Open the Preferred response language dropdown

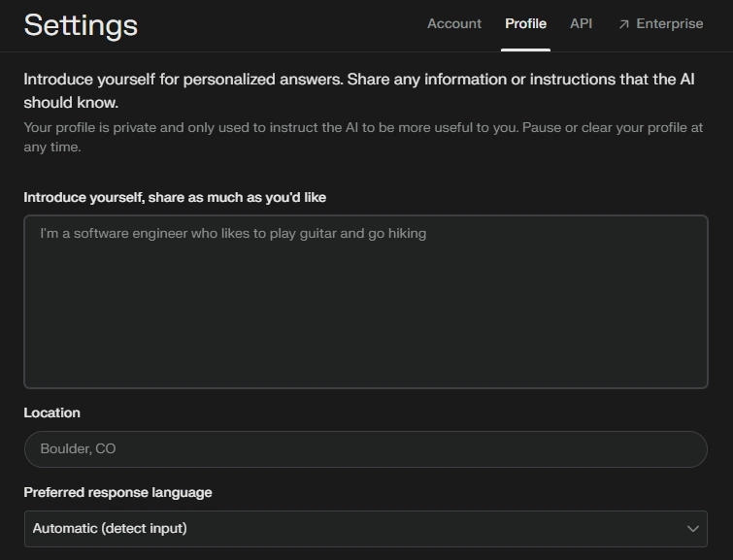(x=366, y=529)
